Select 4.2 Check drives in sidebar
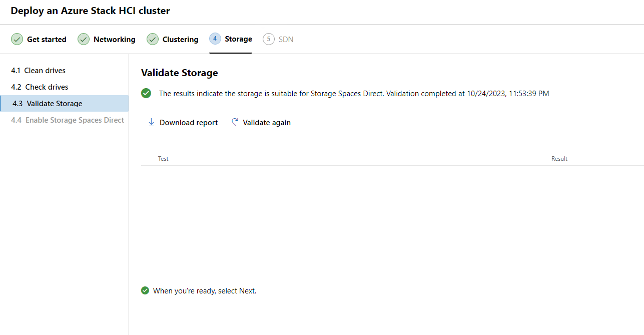Image resolution: width=644 pixels, height=335 pixels. click(40, 87)
